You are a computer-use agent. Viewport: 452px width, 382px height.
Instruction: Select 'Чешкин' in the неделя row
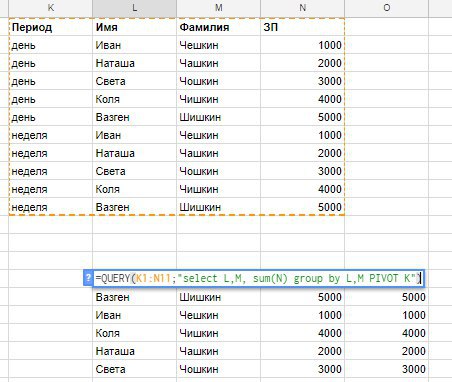click(x=219, y=135)
